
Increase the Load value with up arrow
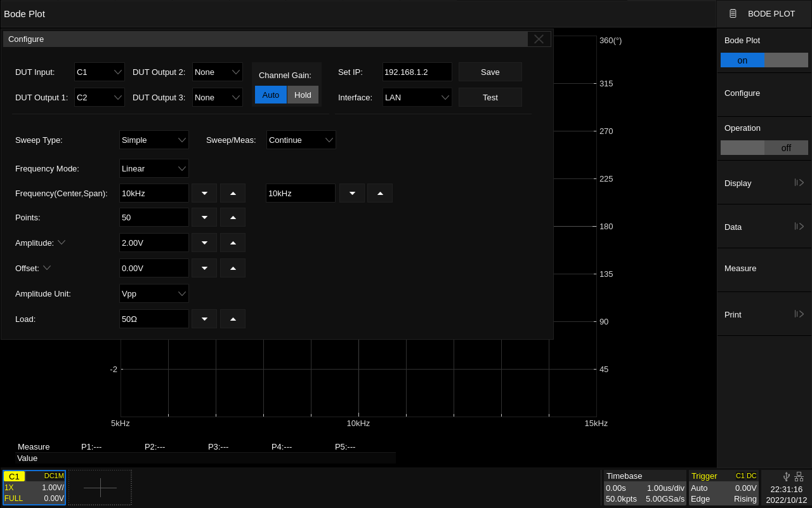pyautogui.click(x=233, y=319)
